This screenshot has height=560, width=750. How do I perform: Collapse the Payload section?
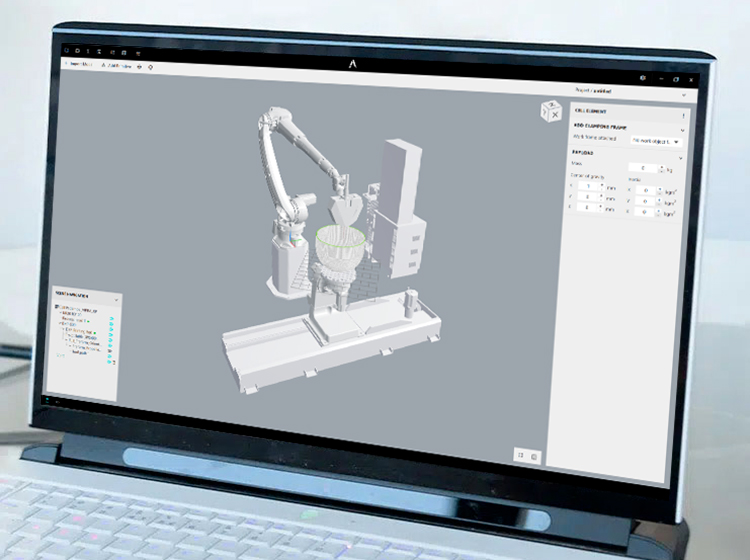click(x=682, y=156)
